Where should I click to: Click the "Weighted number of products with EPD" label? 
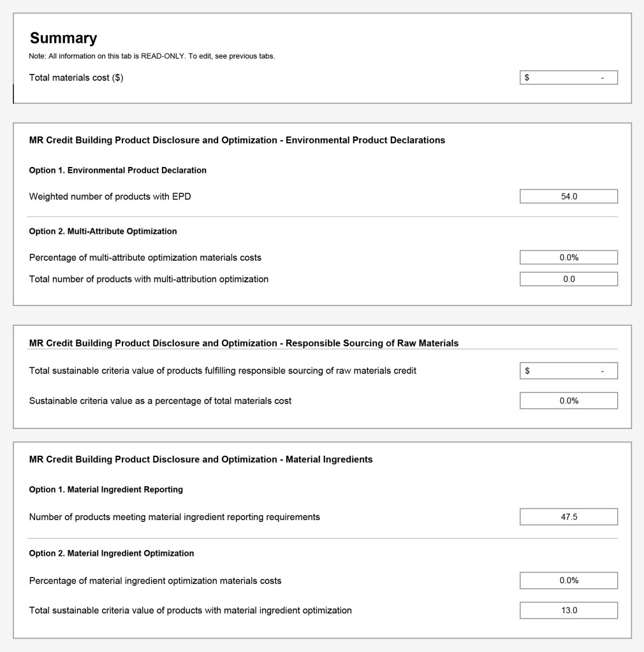[x=110, y=196]
